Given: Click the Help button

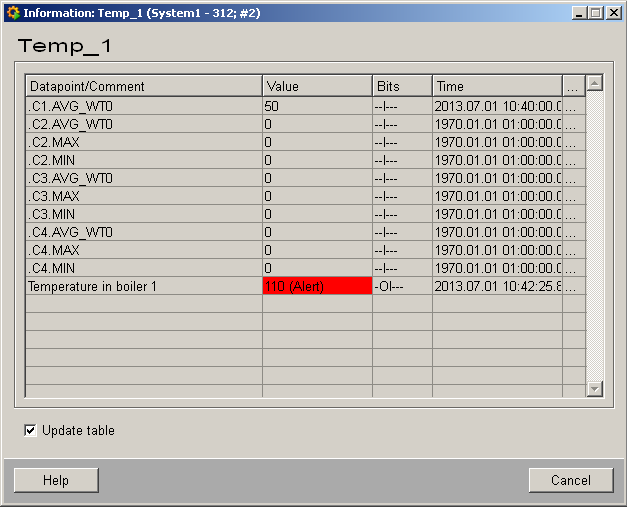Looking at the screenshot, I should point(56,480).
